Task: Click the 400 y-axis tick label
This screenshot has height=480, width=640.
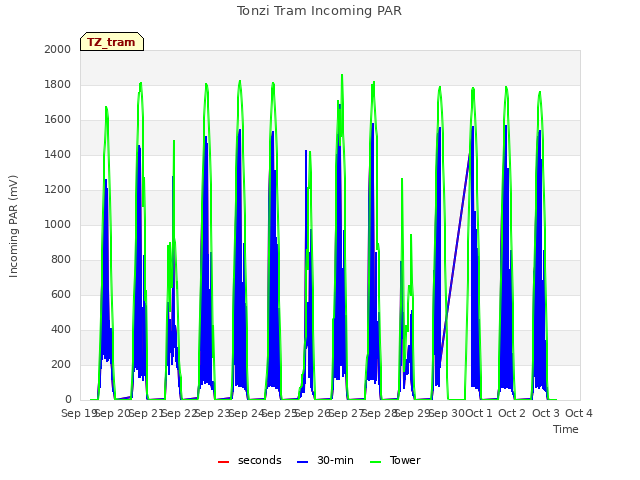Action: 61,329
